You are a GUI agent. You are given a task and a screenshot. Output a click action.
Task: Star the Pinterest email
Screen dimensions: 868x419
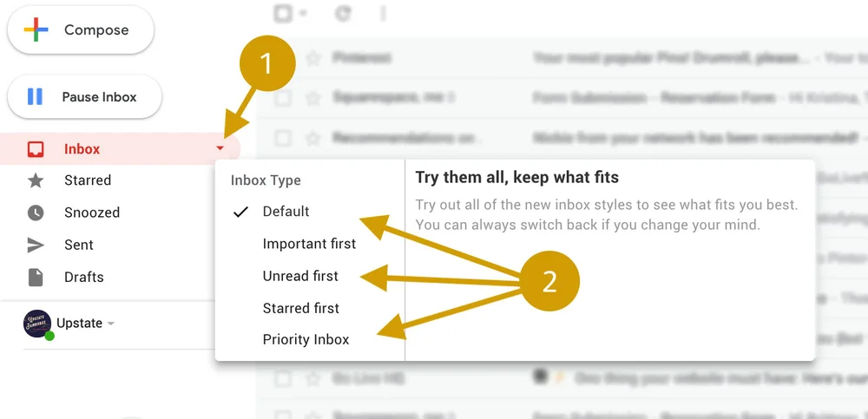coord(313,57)
